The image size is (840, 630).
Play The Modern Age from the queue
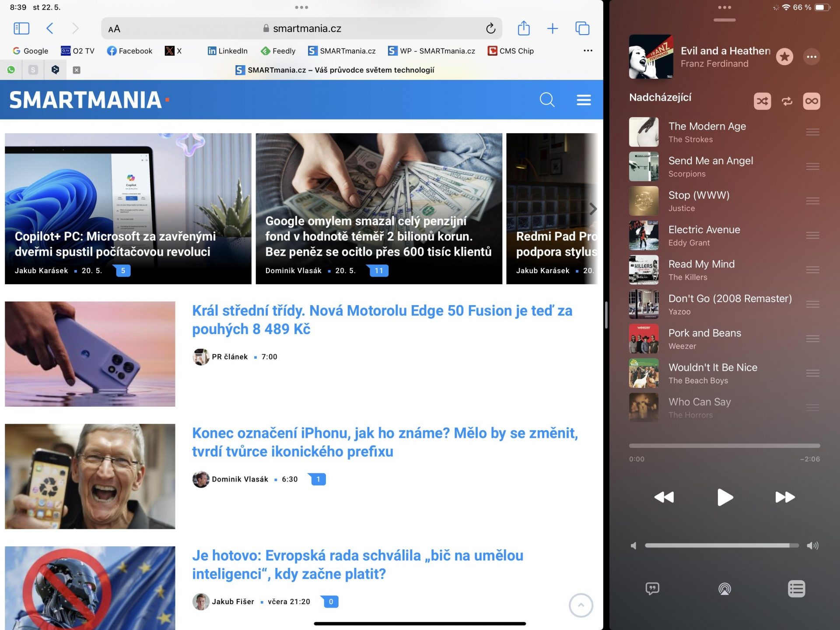(x=724, y=132)
